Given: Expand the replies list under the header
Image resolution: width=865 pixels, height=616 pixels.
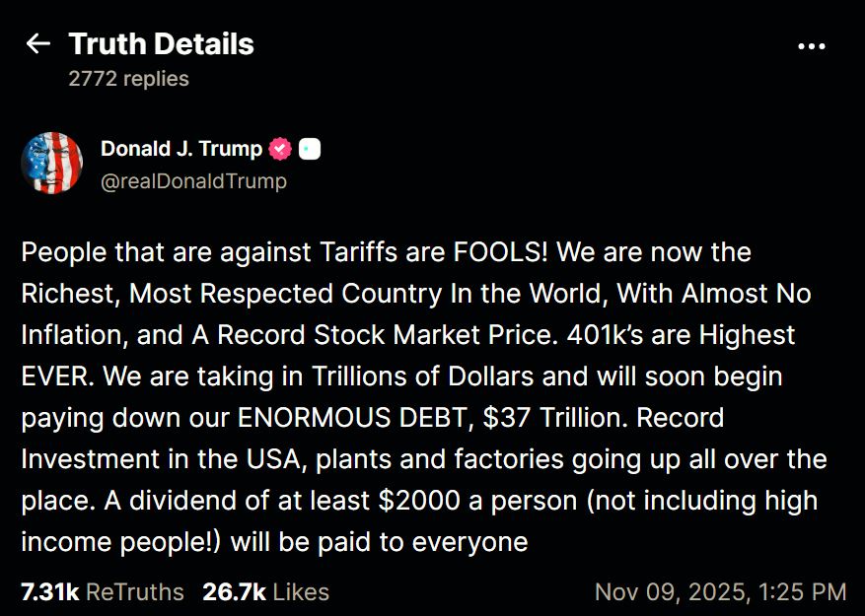Looking at the screenshot, I should [127, 78].
